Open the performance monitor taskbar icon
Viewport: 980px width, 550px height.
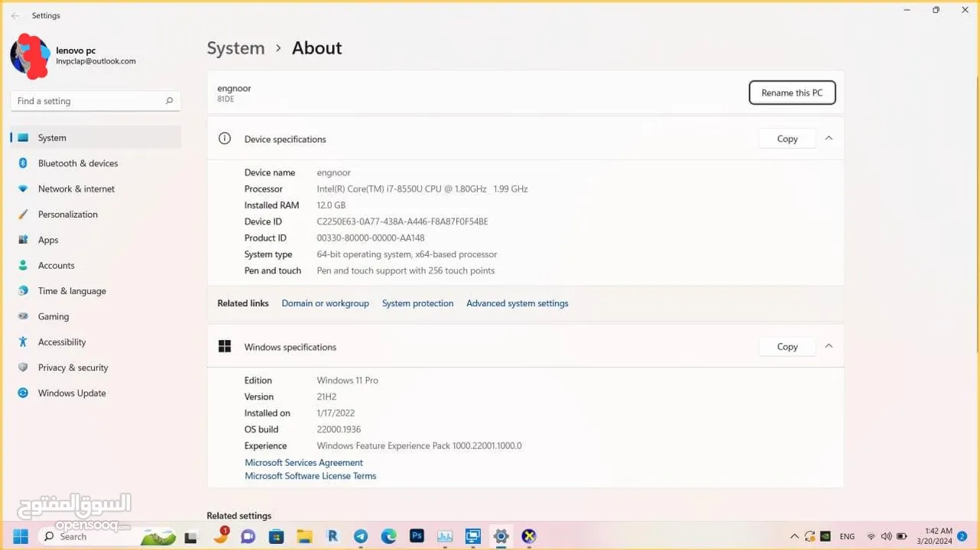pos(445,536)
